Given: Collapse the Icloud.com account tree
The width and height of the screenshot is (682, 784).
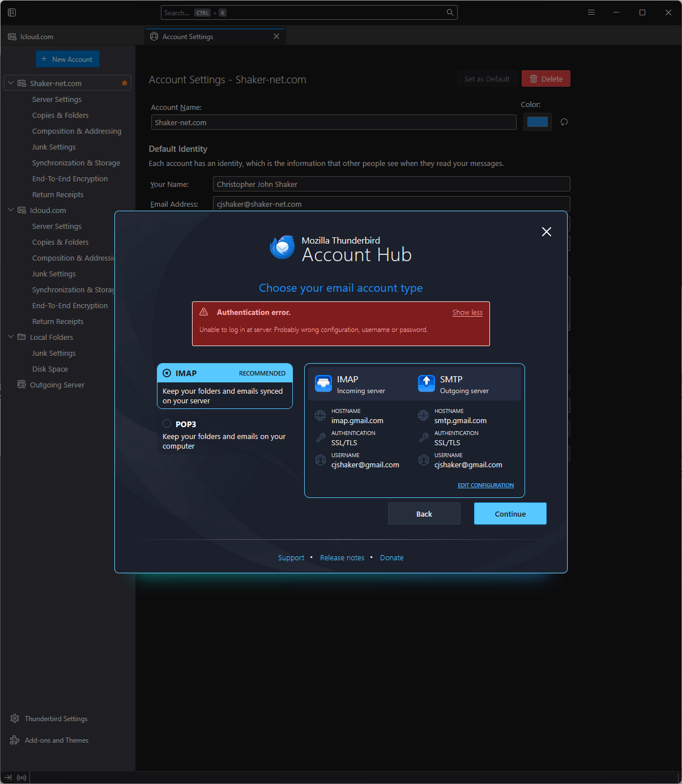Looking at the screenshot, I should [x=11, y=210].
